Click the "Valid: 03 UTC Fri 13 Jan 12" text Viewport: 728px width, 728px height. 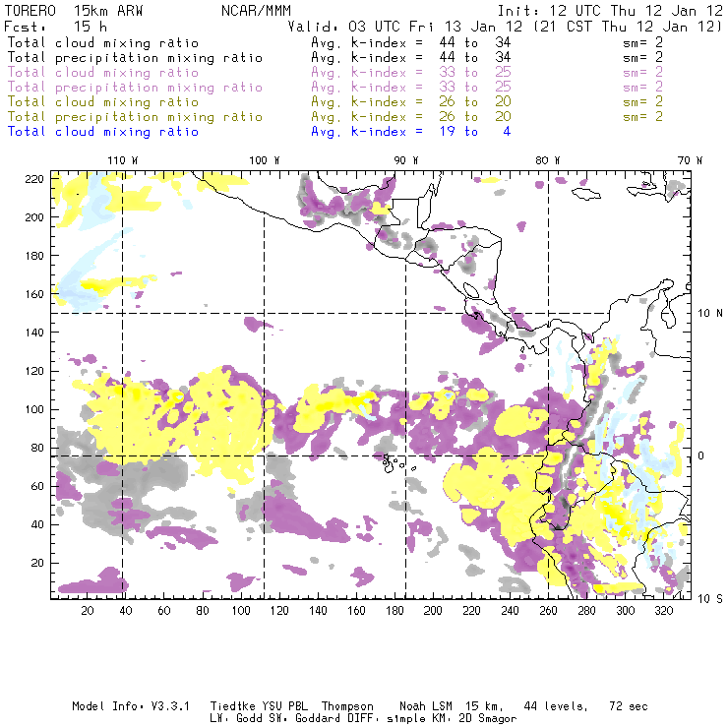tap(405, 27)
